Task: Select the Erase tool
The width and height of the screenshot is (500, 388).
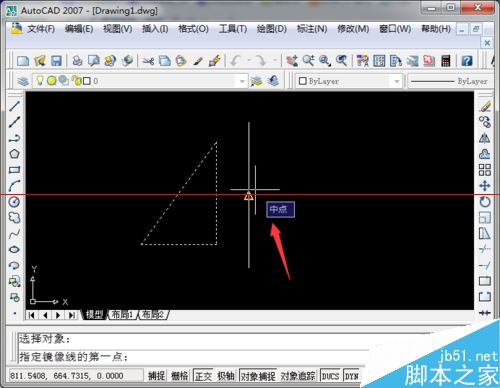Action: pyautogui.click(x=485, y=106)
